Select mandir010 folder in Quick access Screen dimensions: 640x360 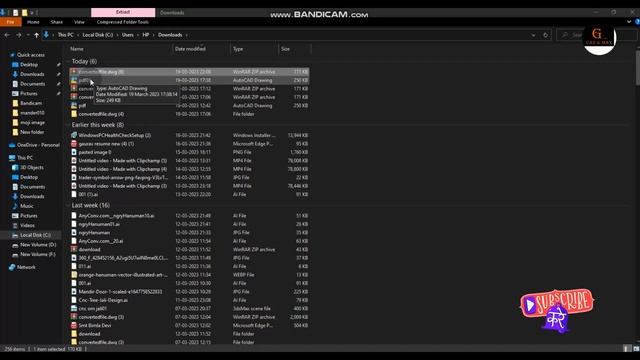click(32, 113)
